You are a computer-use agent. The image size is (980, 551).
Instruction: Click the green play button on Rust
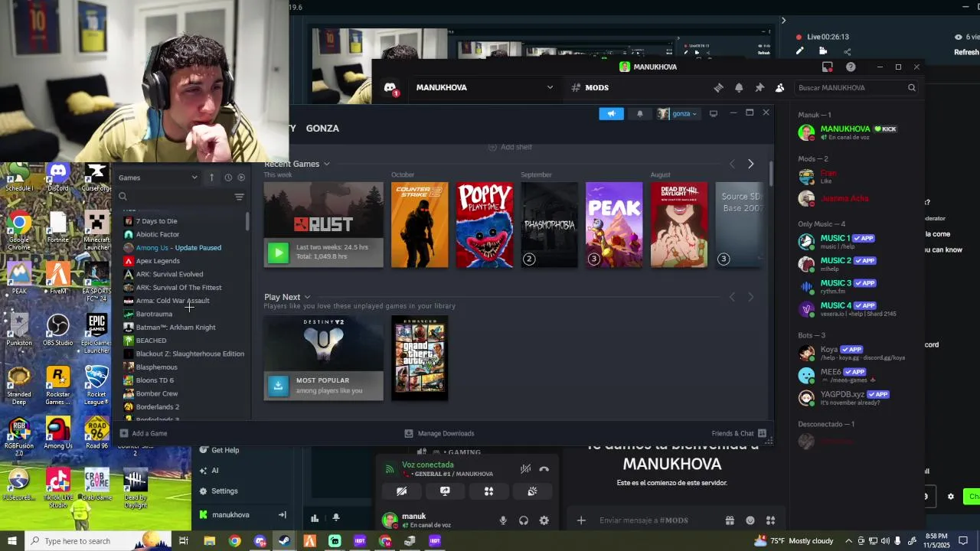(279, 253)
